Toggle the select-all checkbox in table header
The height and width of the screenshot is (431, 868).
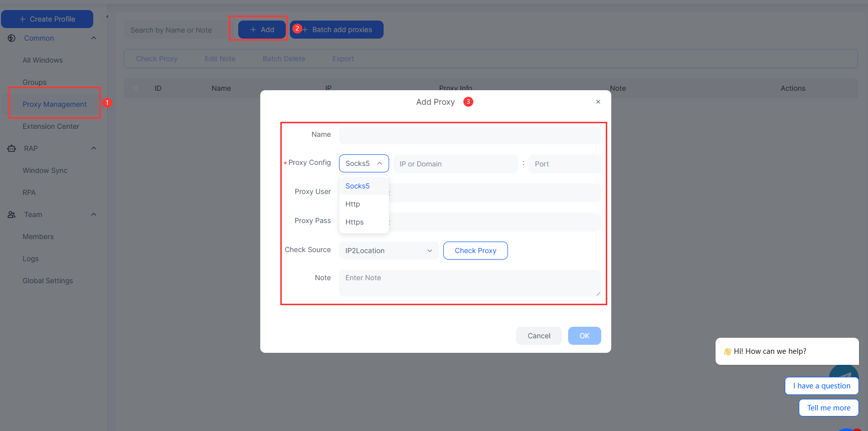point(135,88)
